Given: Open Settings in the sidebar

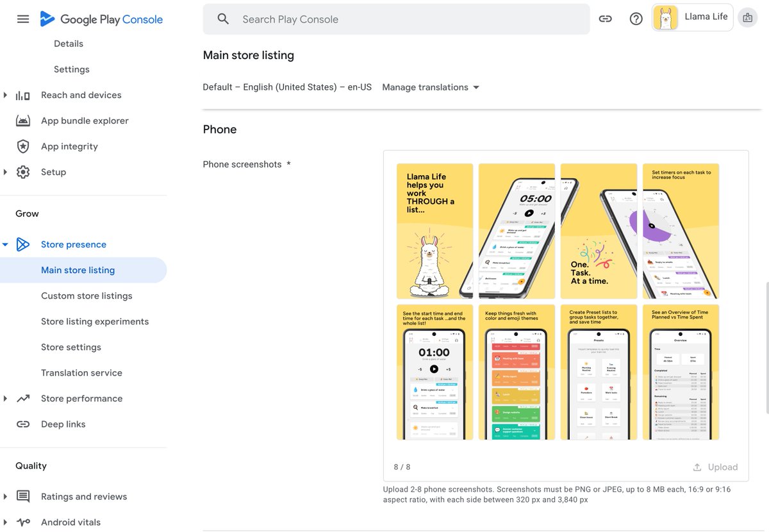Looking at the screenshot, I should [72, 69].
